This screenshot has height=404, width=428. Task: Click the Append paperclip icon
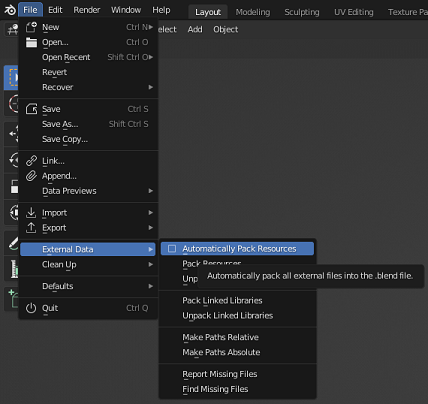31,176
